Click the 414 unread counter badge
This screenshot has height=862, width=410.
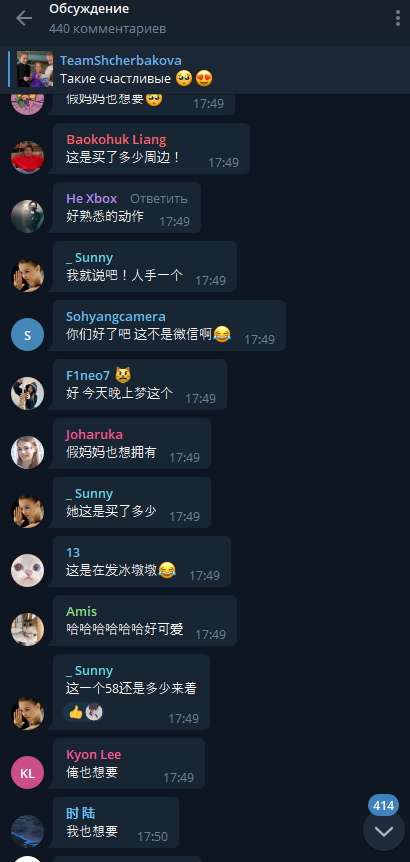click(384, 806)
